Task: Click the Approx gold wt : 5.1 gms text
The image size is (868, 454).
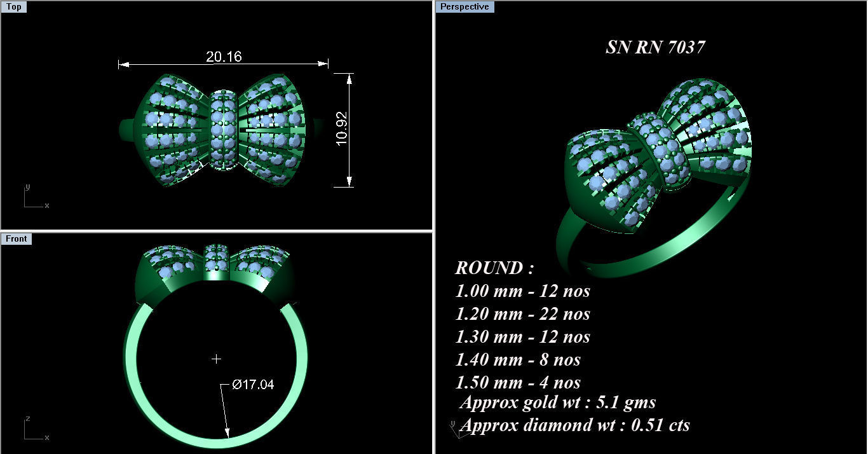Action: 557,402
